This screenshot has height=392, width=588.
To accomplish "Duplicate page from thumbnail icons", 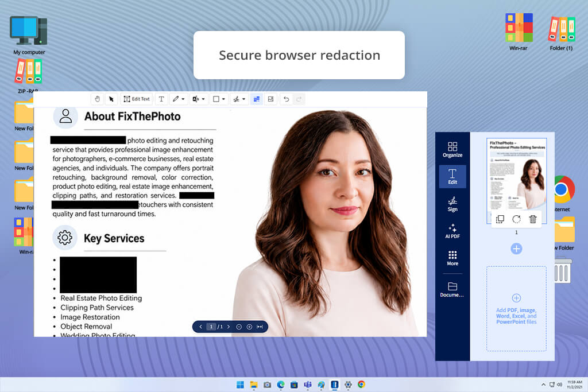I will click(500, 219).
